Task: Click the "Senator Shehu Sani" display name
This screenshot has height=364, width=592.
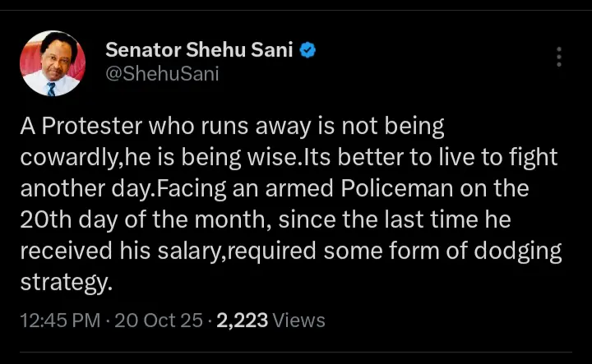Action: [199, 50]
